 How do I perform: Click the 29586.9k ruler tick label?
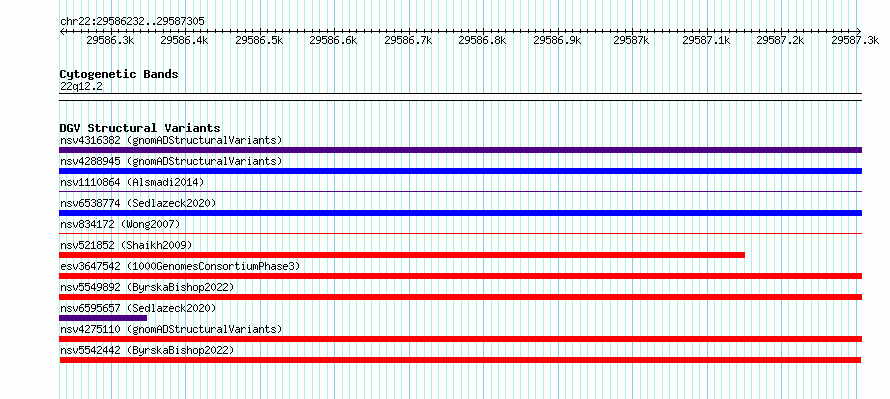pyautogui.click(x=557, y=40)
